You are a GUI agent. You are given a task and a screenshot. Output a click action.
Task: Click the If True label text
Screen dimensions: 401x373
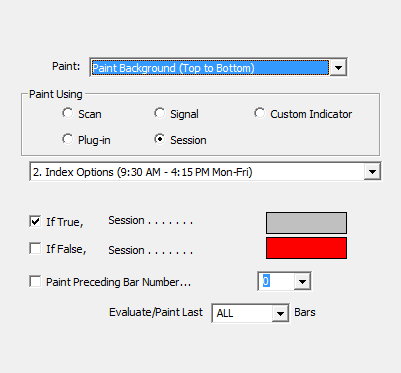[65, 222]
